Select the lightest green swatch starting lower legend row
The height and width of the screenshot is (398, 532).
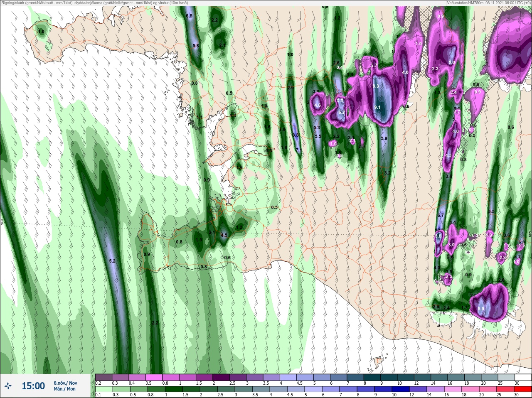(103, 389)
